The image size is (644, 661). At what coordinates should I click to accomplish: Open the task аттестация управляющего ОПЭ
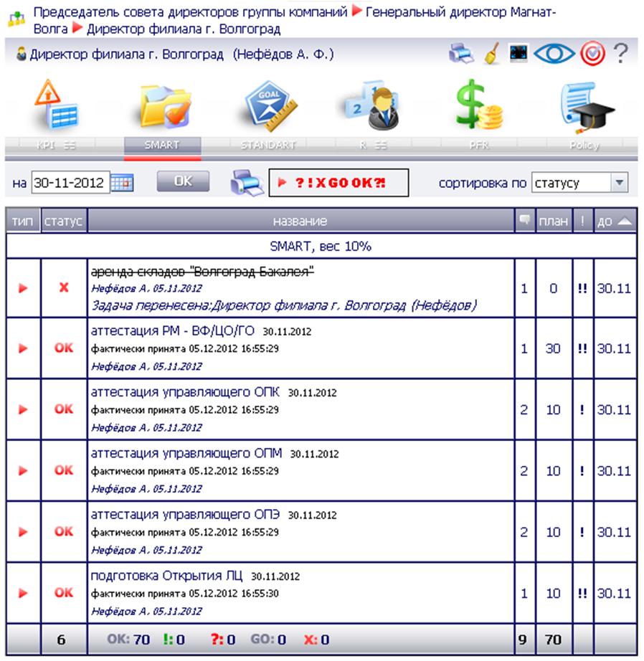click(x=185, y=514)
